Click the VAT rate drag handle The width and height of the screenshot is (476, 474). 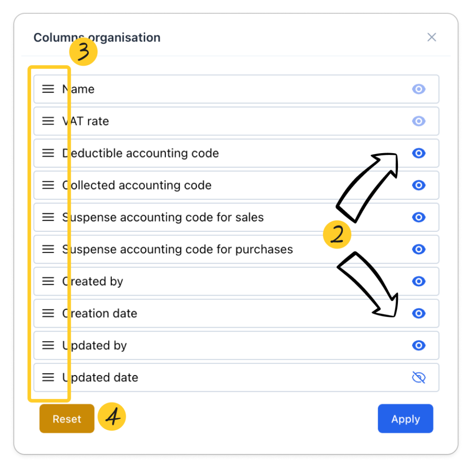[48, 121]
